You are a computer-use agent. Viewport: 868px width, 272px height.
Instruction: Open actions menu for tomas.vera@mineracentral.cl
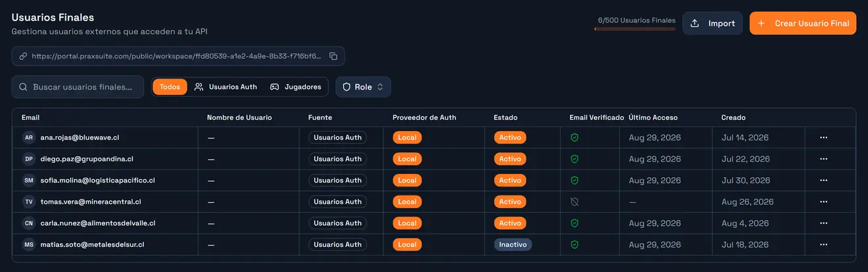tap(823, 202)
